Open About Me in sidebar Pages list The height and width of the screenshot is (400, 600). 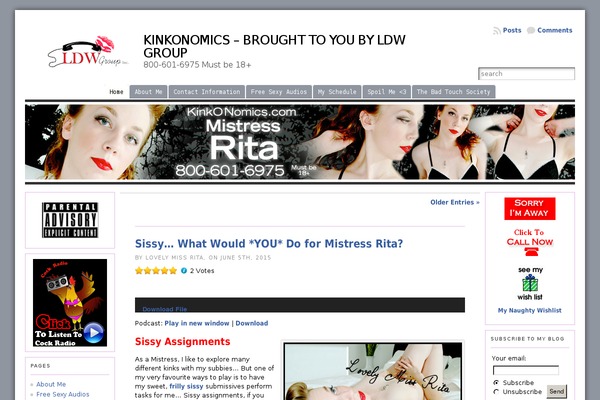point(51,384)
